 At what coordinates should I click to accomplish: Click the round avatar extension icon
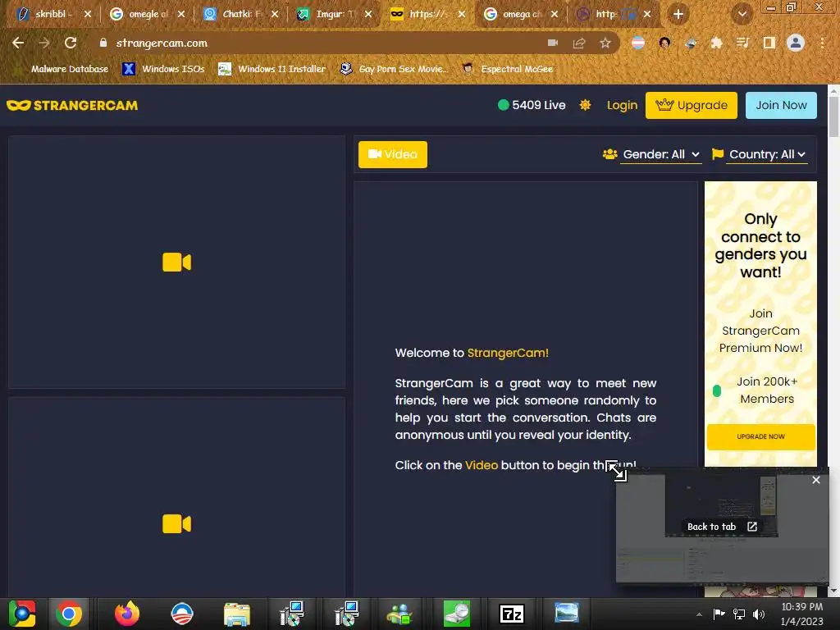pos(664,43)
